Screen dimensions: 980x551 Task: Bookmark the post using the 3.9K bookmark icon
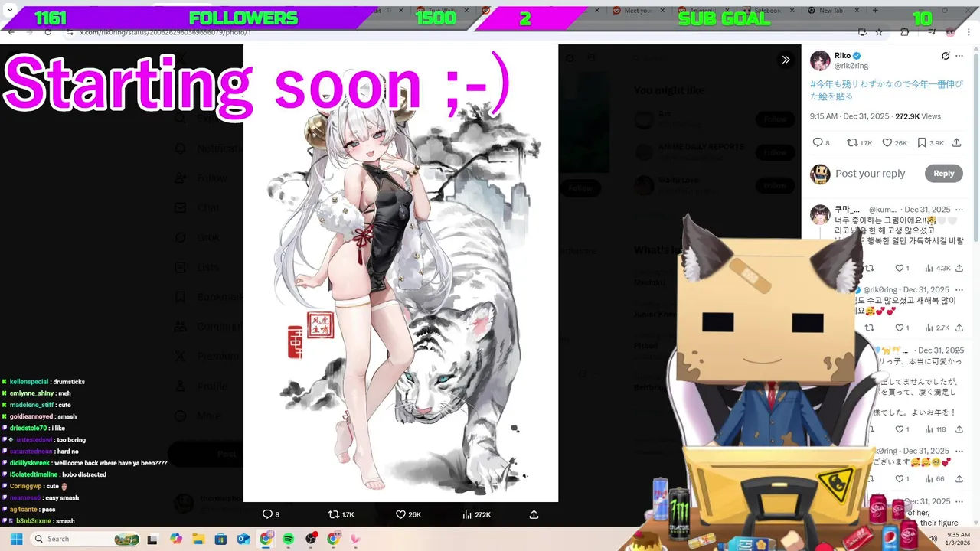pos(931,142)
